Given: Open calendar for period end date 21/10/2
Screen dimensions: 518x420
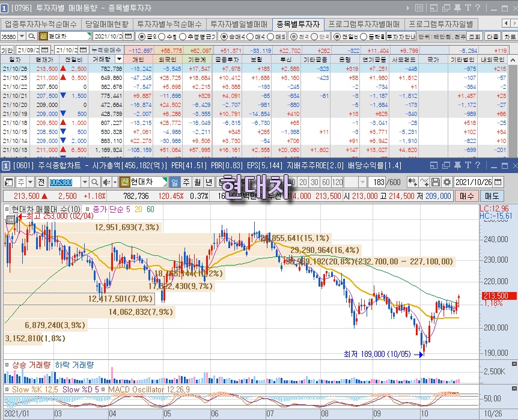Looking at the screenshot, I should pos(84,50).
